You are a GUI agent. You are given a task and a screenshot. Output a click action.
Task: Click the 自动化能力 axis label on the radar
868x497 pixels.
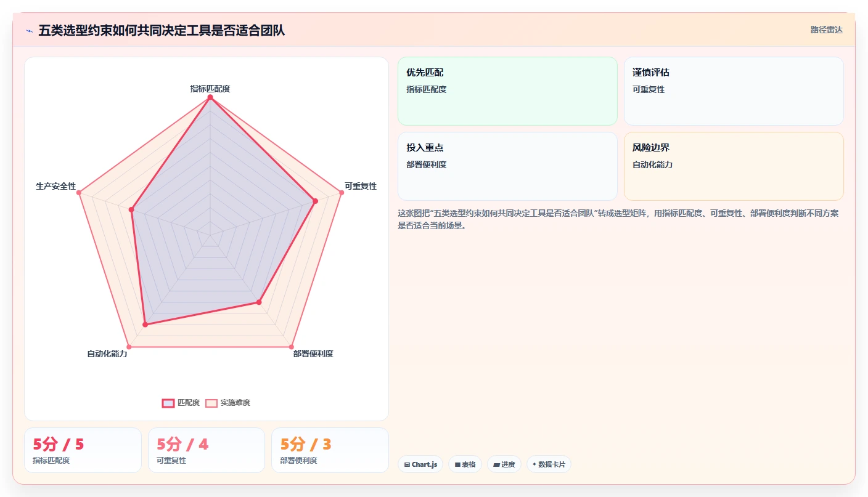pyautogui.click(x=107, y=354)
